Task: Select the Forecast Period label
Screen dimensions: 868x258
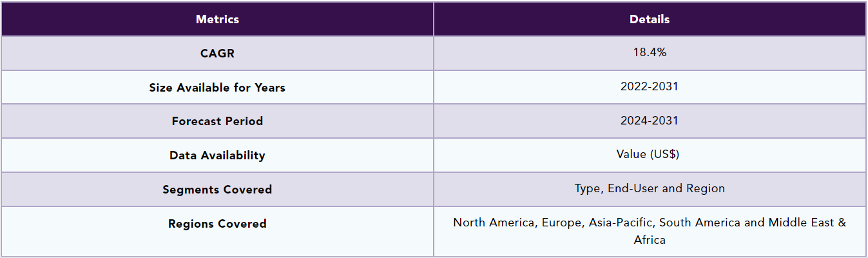Action: point(217,121)
